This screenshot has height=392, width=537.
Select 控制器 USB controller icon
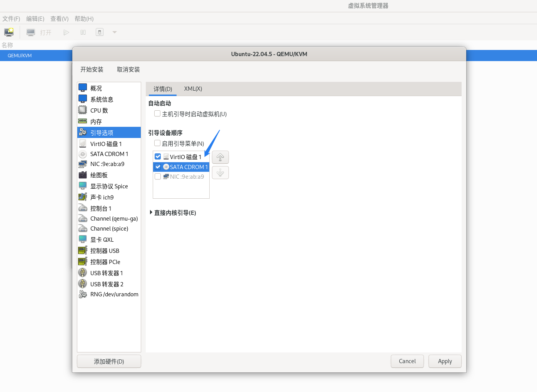[83, 251]
